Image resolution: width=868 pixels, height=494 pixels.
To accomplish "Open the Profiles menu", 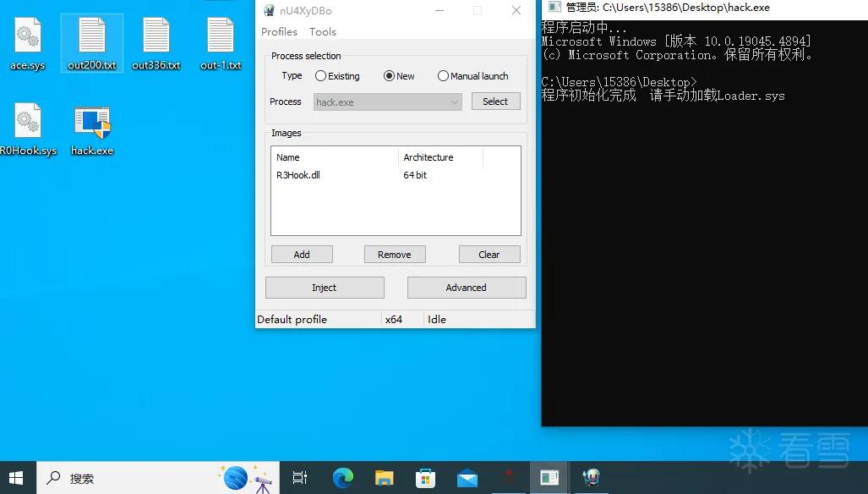I will point(279,31).
